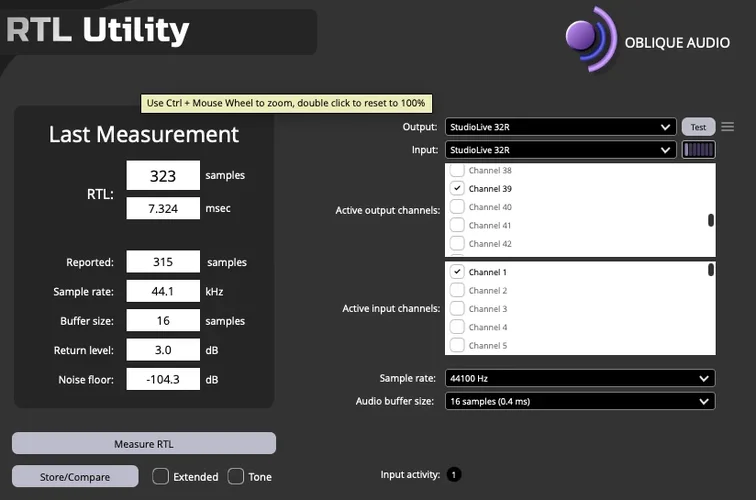Click the Noise floor value -104.3
Screen dimensions: 756x500
coord(163,379)
